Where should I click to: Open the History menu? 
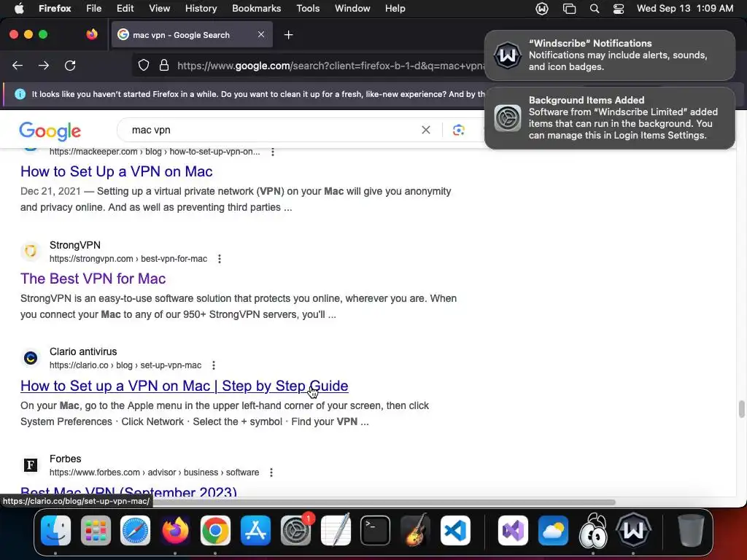tap(201, 9)
